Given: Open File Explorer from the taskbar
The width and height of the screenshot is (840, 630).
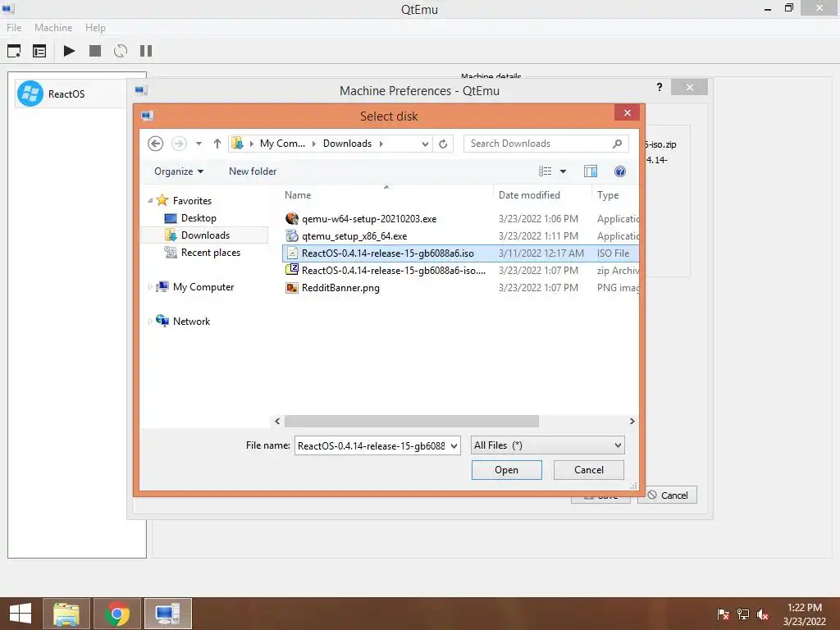Looking at the screenshot, I should point(66,614).
